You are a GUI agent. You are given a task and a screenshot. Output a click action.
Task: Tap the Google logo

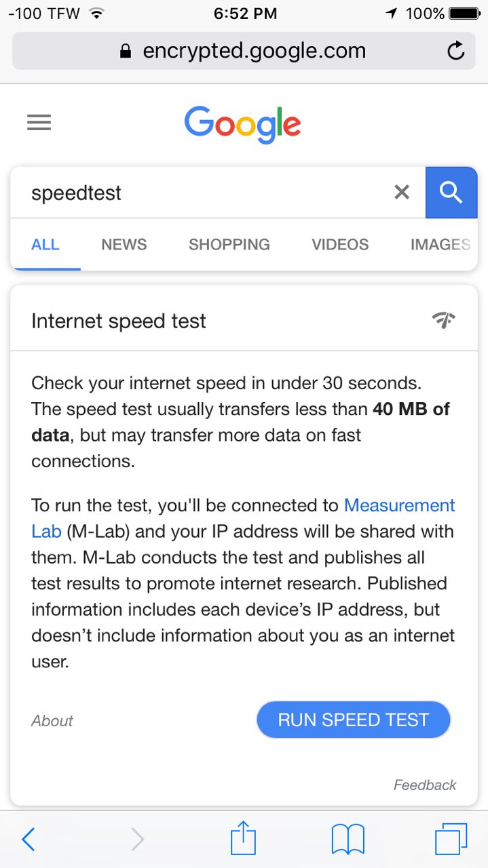point(242,124)
